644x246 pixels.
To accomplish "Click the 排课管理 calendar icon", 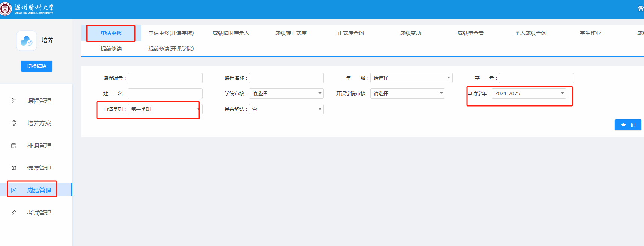I will pyautogui.click(x=14, y=145).
